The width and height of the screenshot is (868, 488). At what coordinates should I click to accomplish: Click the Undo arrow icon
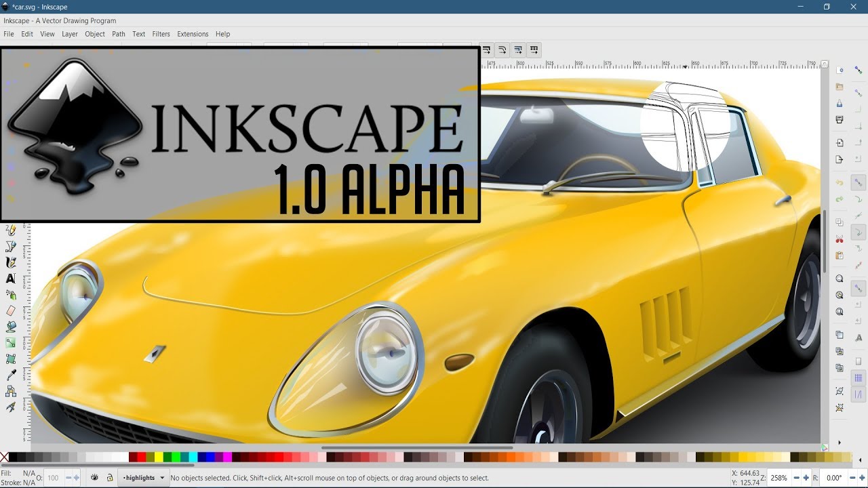point(840,182)
